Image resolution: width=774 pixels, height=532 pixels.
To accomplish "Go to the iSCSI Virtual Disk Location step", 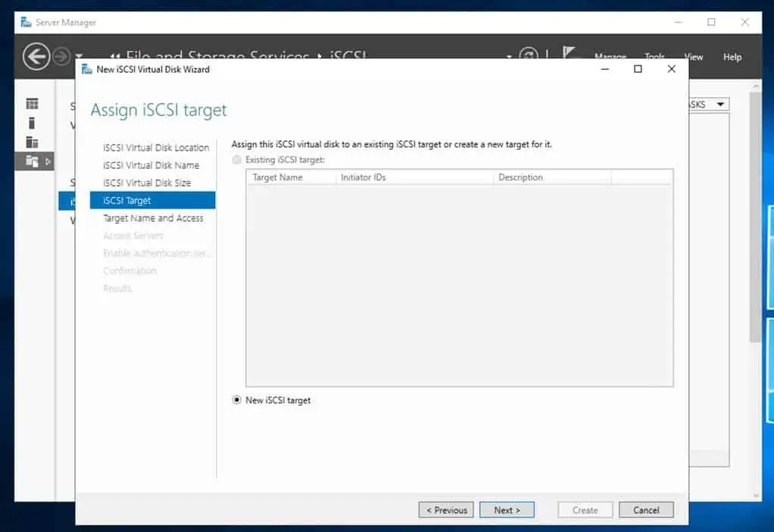I will [x=156, y=148].
